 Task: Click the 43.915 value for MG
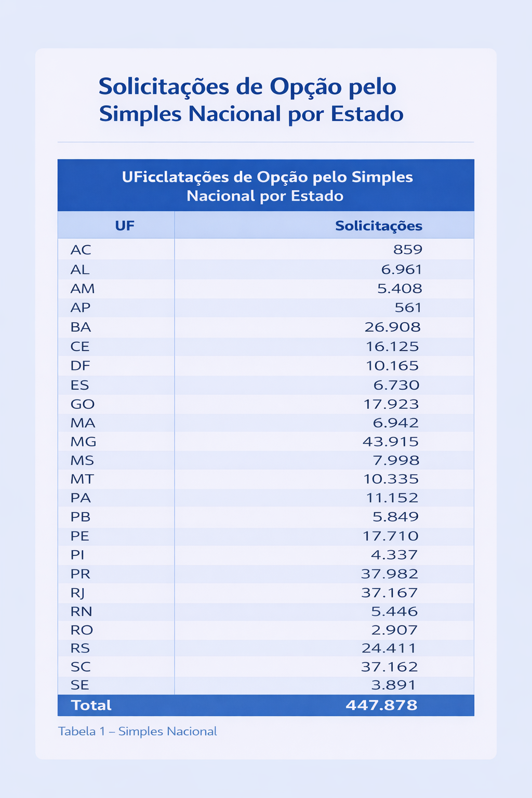[x=390, y=442]
